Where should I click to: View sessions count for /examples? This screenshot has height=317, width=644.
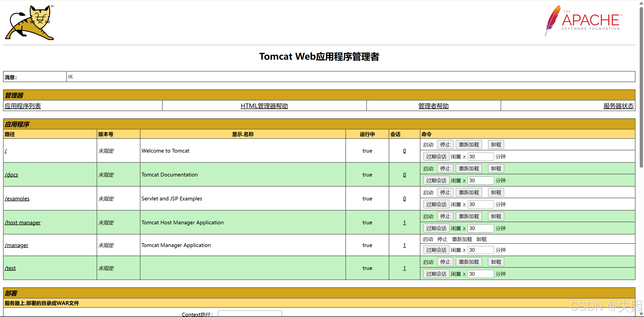pyautogui.click(x=404, y=198)
